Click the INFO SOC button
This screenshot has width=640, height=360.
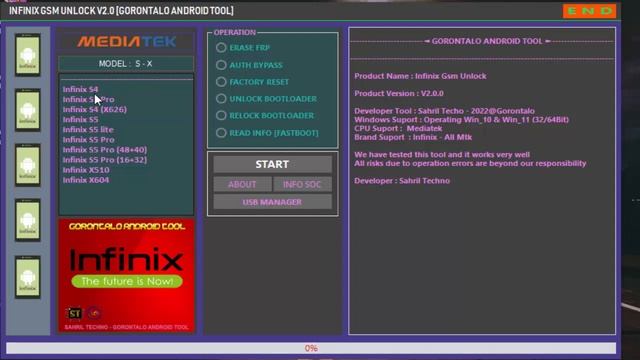[x=302, y=184]
